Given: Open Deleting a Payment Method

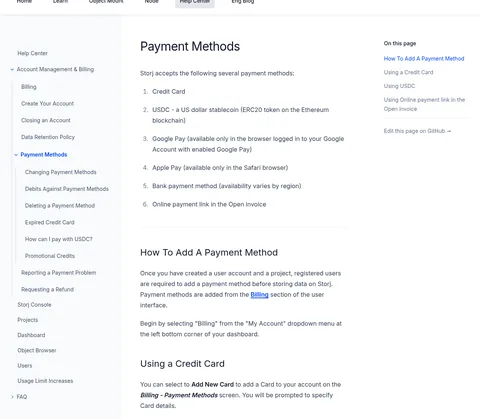Looking at the screenshot, I should (60, 206).
